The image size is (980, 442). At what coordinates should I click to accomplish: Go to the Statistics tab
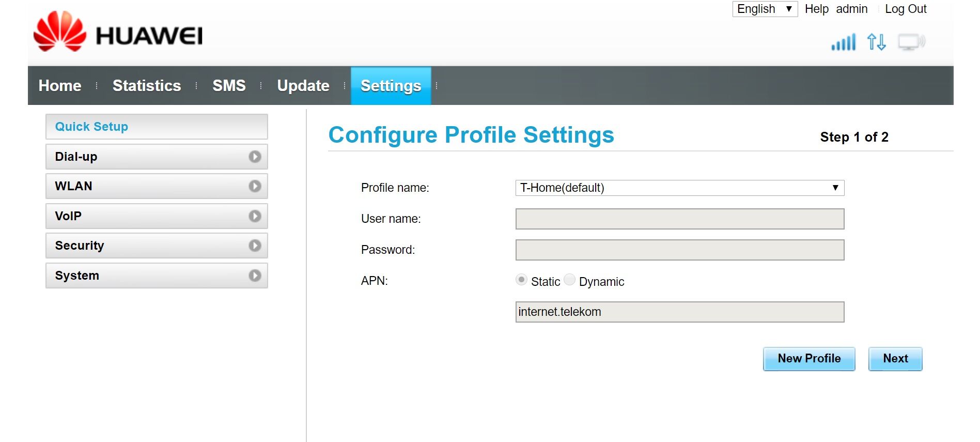[x=147, y=86]
